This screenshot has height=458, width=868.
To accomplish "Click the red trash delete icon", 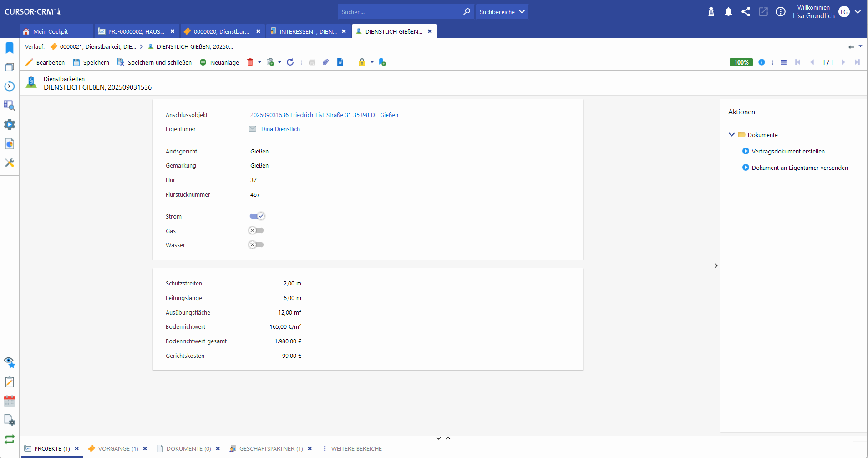I will 250,62.
